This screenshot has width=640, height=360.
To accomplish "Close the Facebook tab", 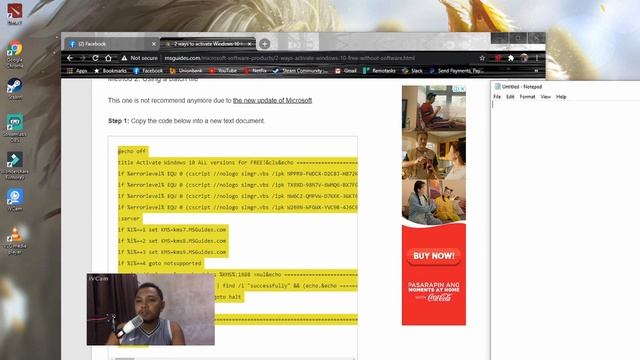I will point(153,44).
